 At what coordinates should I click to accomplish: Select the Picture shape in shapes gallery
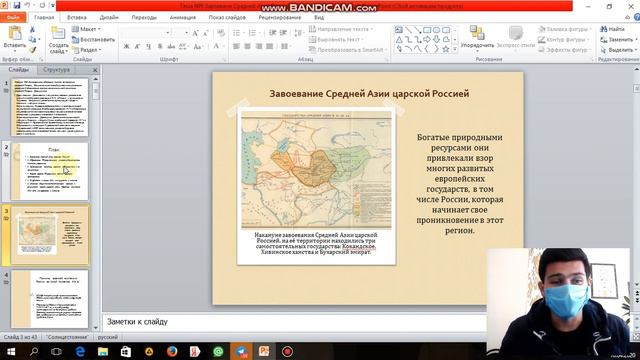pos(399,30)
